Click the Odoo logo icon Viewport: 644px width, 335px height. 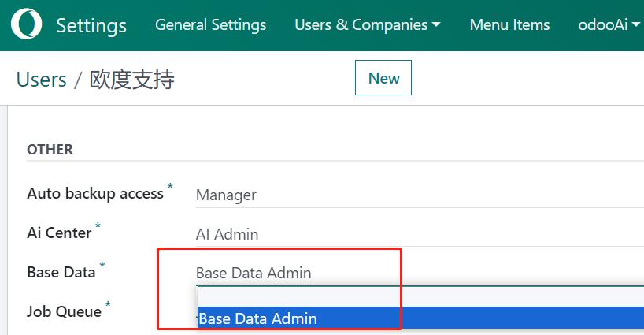click(27, 25)
